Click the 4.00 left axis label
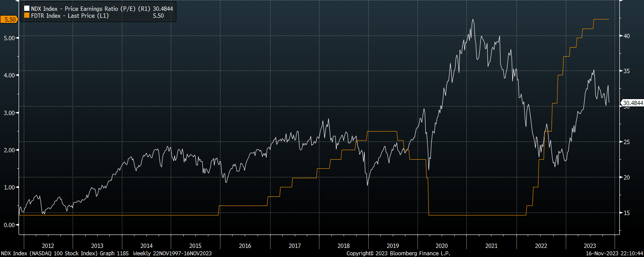The image size is (644, 257). [9, 75]
